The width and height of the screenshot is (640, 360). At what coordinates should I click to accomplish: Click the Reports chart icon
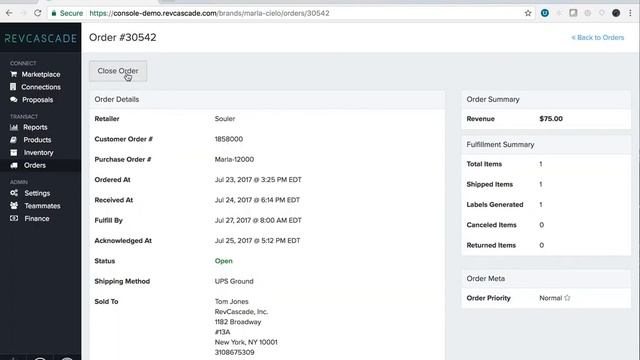point(14,127)
